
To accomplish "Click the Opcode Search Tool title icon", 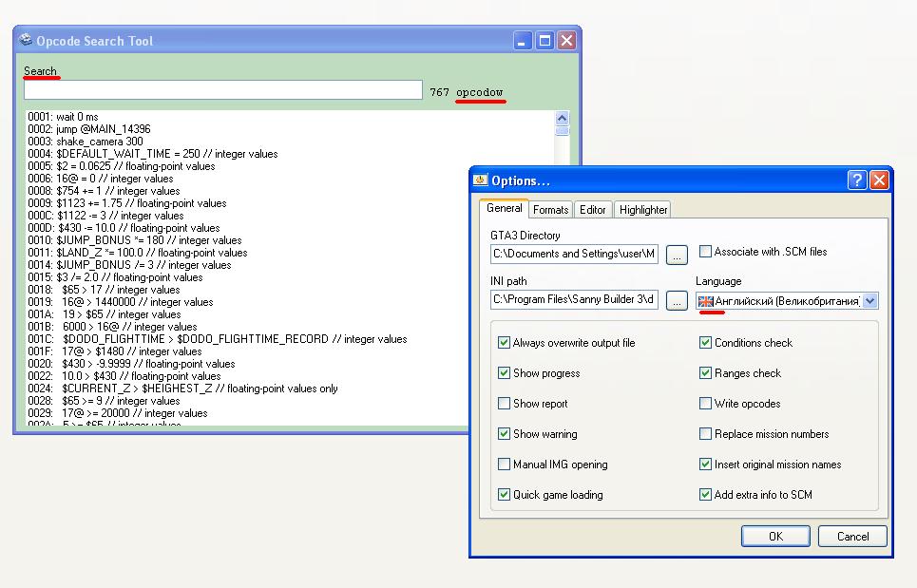I will (26, 41).
